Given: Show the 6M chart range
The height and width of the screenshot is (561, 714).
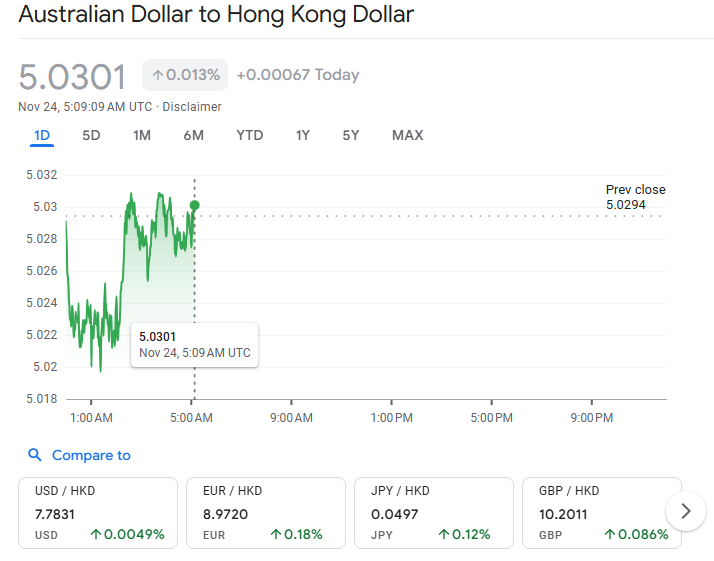Looking at the screenshot, I should tap(193, 135).
